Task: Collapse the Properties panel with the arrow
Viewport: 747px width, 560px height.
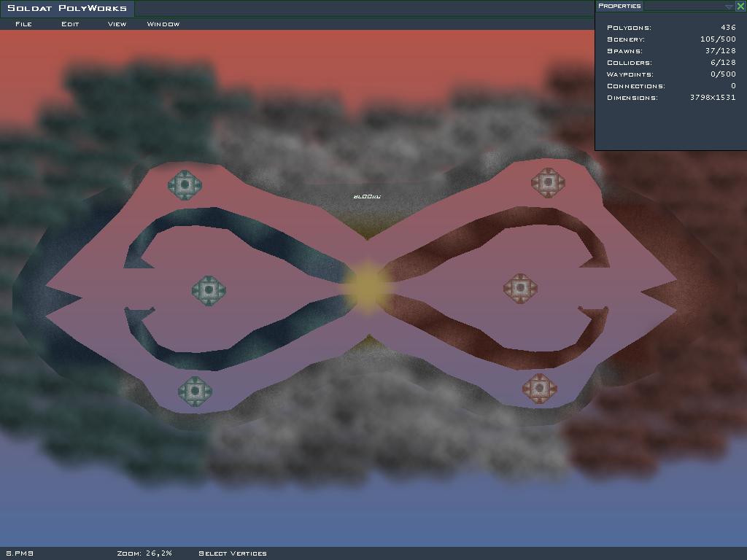Action: point(728,7)
